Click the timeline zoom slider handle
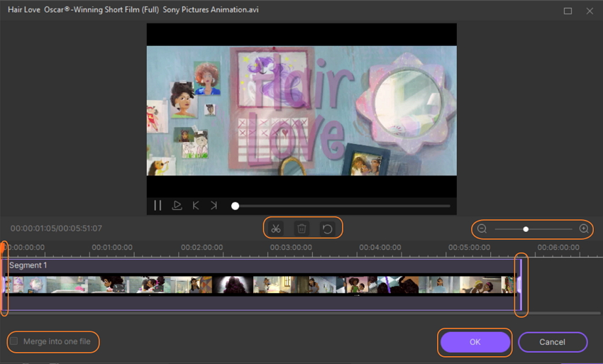Image resolution: width=603 pixels, height=364 pixels. (x=526, y=229)
